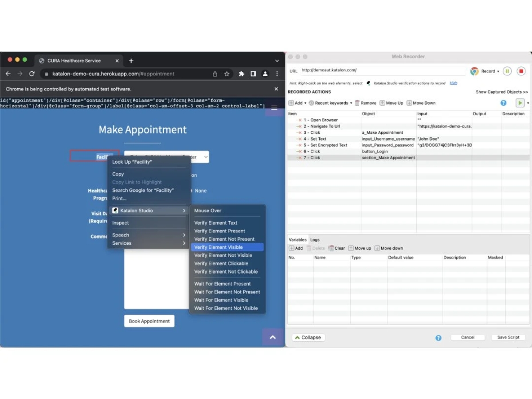532x399 pixels.
Task: Select Verify Element Not Clickable option
Action: click(x=227, y=272)
